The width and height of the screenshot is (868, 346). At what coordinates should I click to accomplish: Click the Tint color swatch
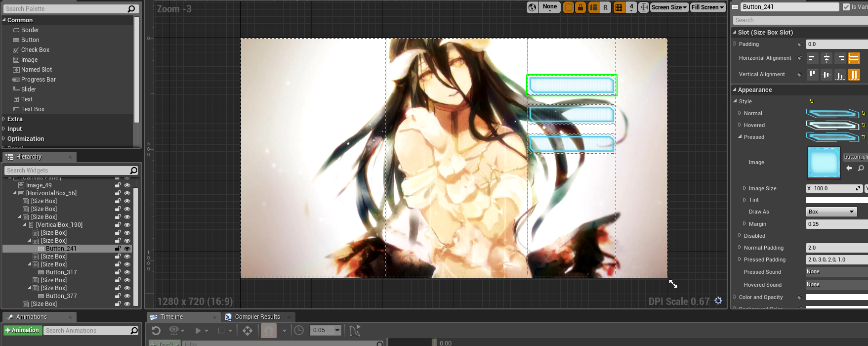point(836,200)
